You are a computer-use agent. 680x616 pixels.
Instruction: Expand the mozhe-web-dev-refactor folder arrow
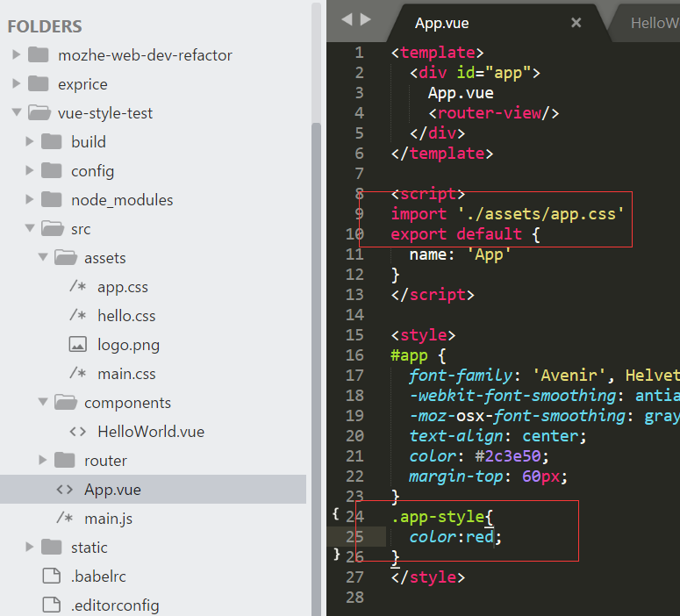pyautogui.click(x=16, y=54)
